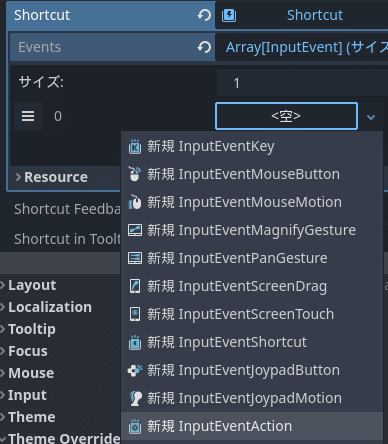Reset the Events array property
Image resolution: width=388 pixels, height=444 pixels.
pyautogui.click(x=204, y=47)
